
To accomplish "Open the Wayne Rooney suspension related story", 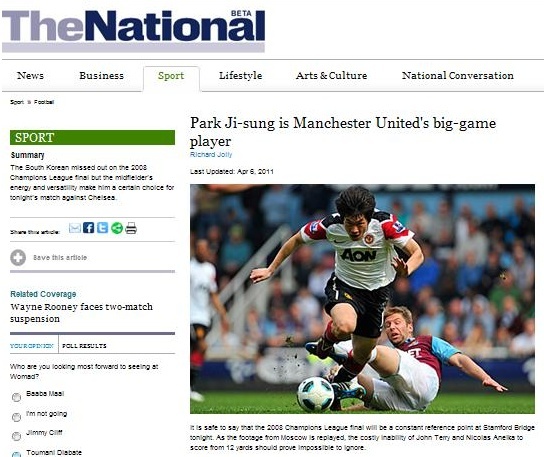I will [81, 313].
